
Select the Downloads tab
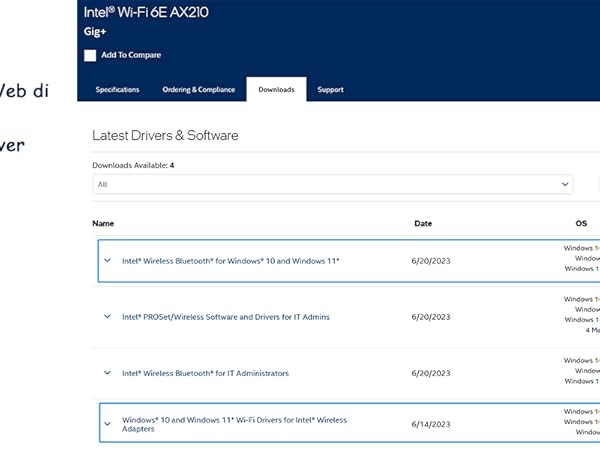point(276,90)
